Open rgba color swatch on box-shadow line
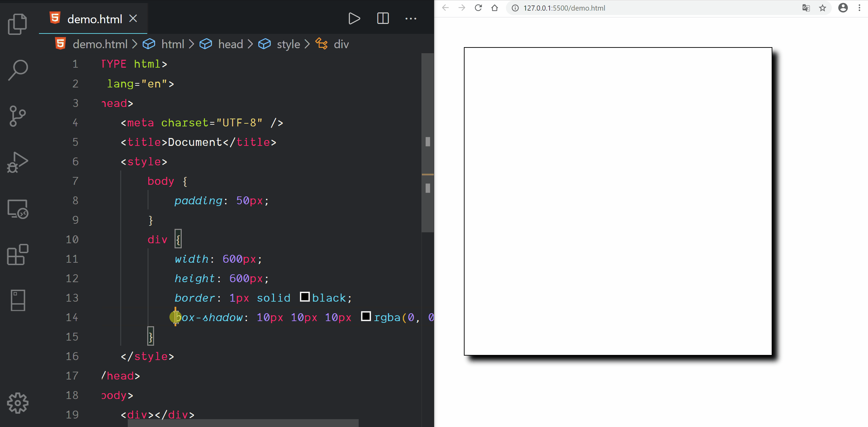The height and width of the screenshot is (427, 868). tap(366, 316)
